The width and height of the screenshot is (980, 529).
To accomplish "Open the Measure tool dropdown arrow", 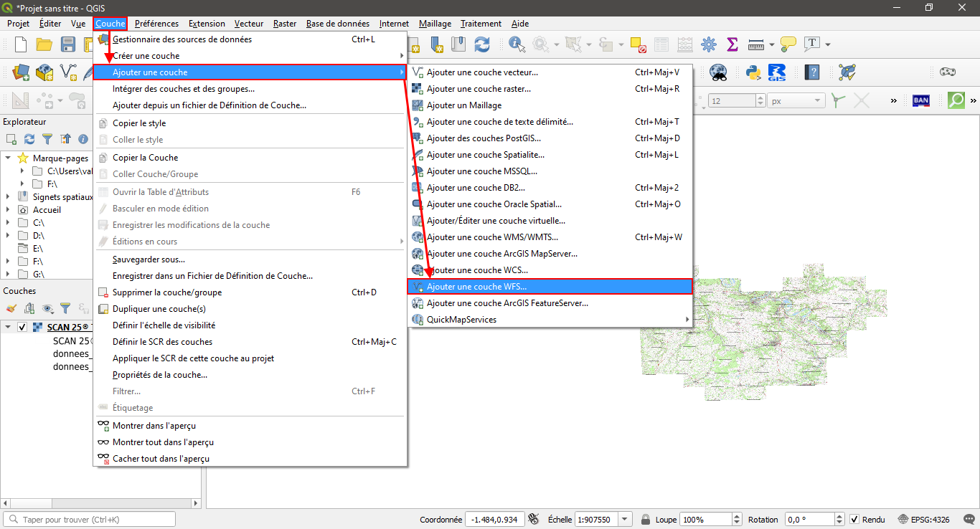I will pyautogui.click(x=771, y=44).
